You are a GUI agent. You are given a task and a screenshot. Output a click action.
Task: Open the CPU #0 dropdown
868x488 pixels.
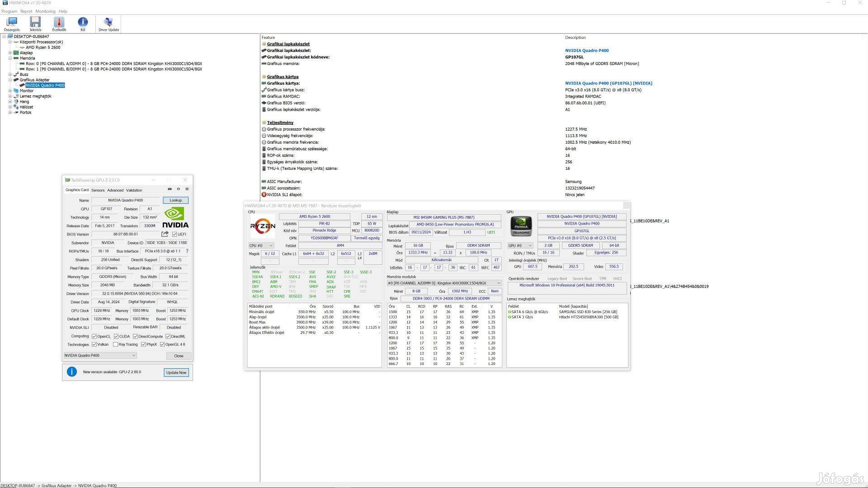coord(261,246)
